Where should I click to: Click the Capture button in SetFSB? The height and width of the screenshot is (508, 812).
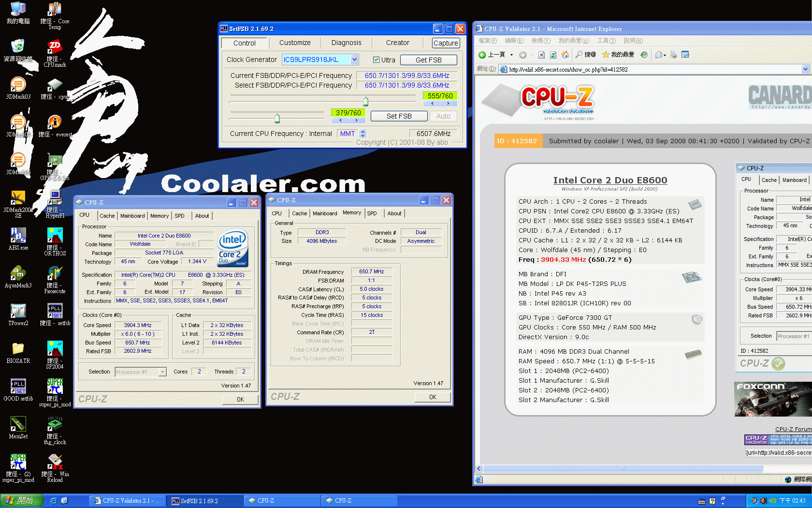[x=446, y=43]
